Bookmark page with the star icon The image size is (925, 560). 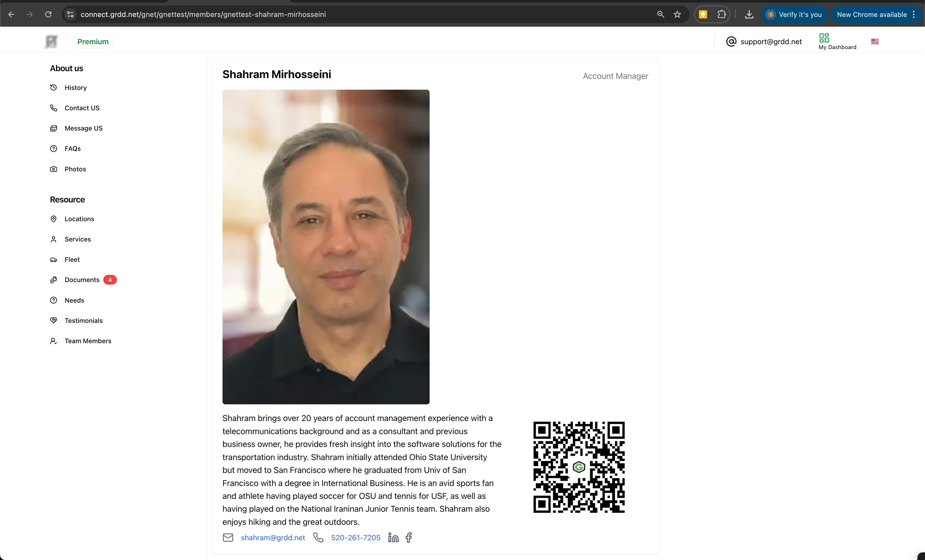[677, 15]
